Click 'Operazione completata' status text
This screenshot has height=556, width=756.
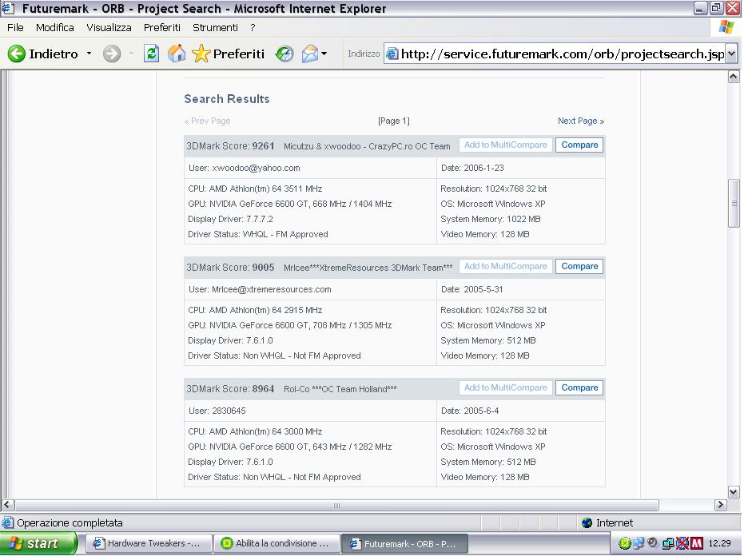[70, 522]
